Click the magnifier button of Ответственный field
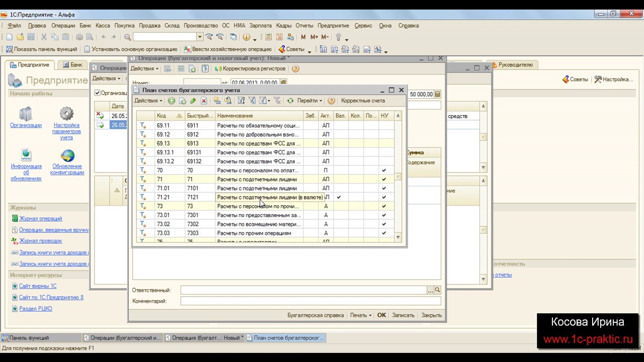The height and width of the screenshot is (362, 644). [x=437, y=290]
